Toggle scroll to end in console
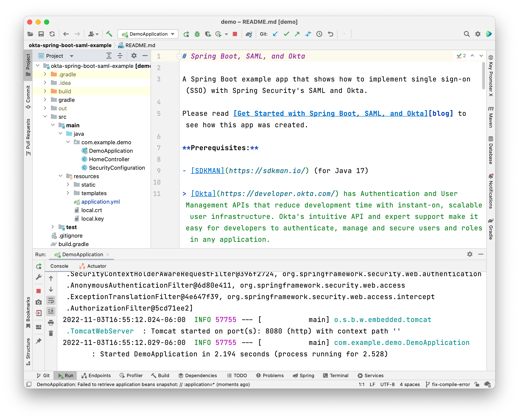The image size is (519, 420). point(51,312)
